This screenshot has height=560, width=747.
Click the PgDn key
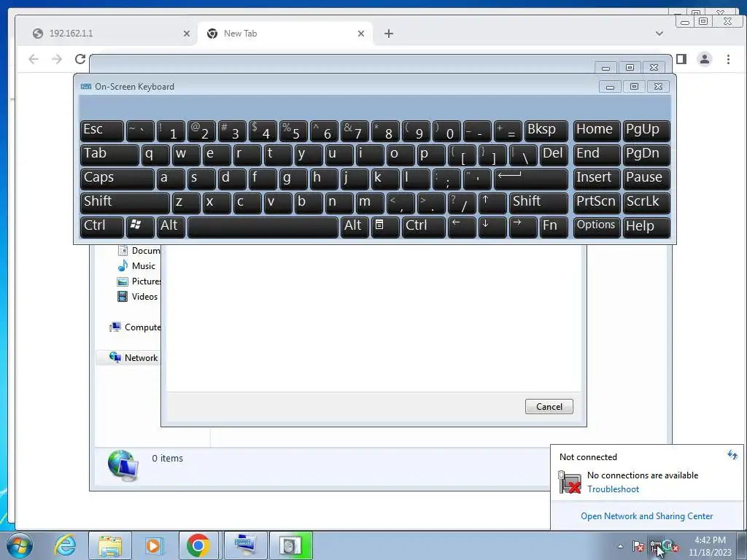646,155
